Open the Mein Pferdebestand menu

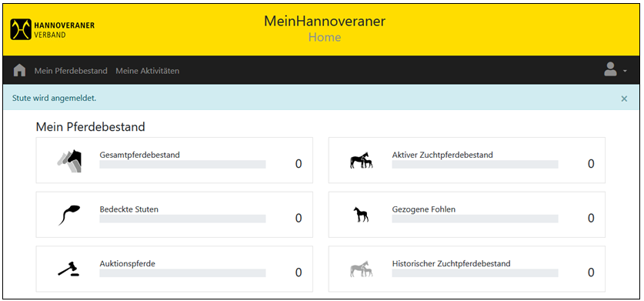pos(71,71)
